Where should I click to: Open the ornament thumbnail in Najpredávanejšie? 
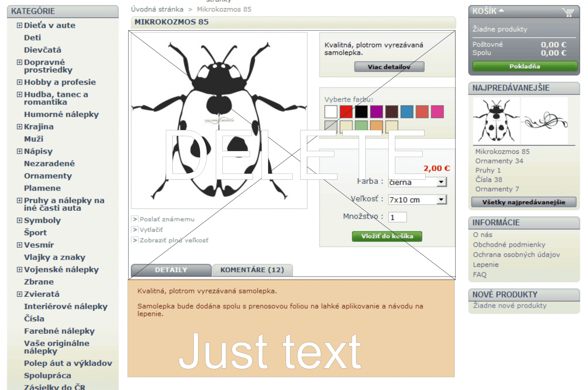545,121
